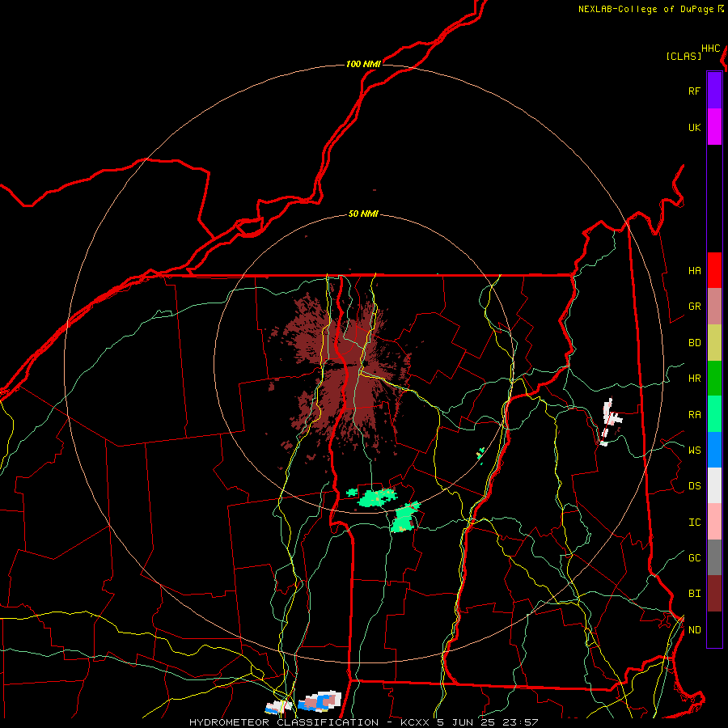Viewport: 728px width, 728px height.
Task: Pick the HR green legend swatch
Action: (x=714, y=379)
